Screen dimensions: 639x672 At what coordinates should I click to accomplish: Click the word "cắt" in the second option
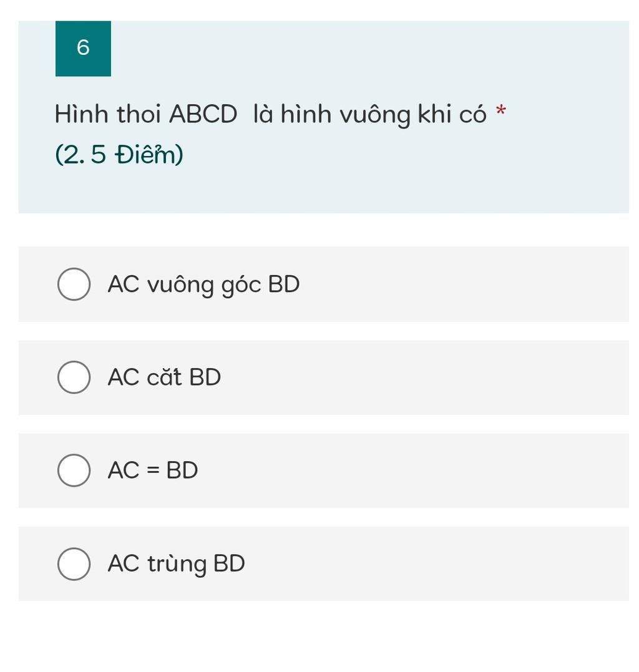click(x=164, y=377)
